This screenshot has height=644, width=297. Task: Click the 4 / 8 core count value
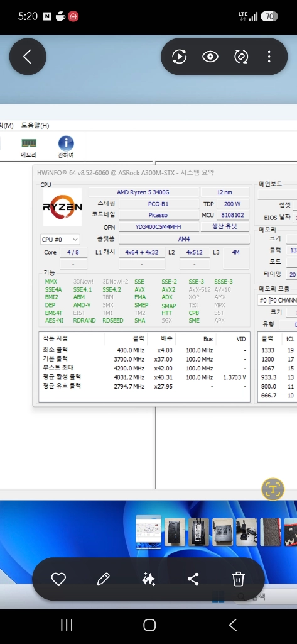pyautogui.click(x=74, y=252)
